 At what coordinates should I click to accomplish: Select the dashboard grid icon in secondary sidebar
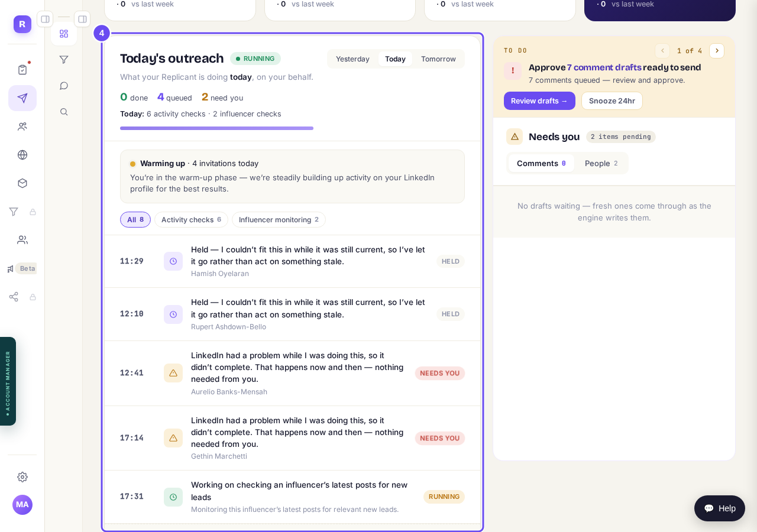[64, 34]
